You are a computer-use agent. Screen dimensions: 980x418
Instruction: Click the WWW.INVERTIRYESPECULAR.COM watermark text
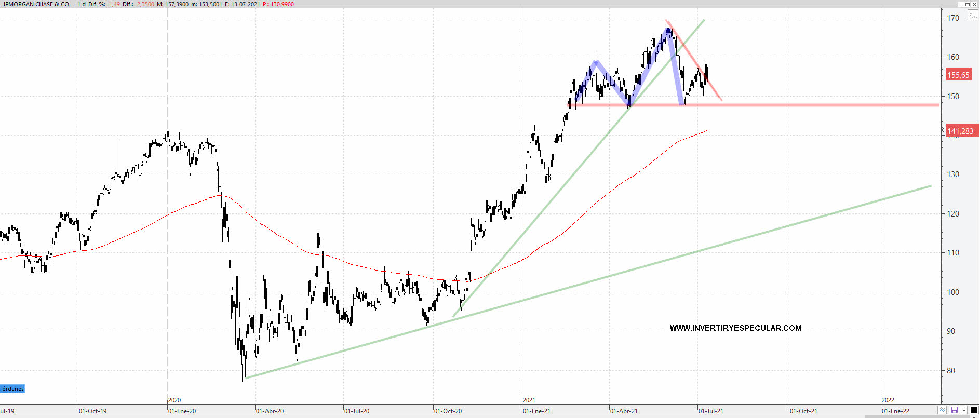pyautogui.click(x=735, y=328)
